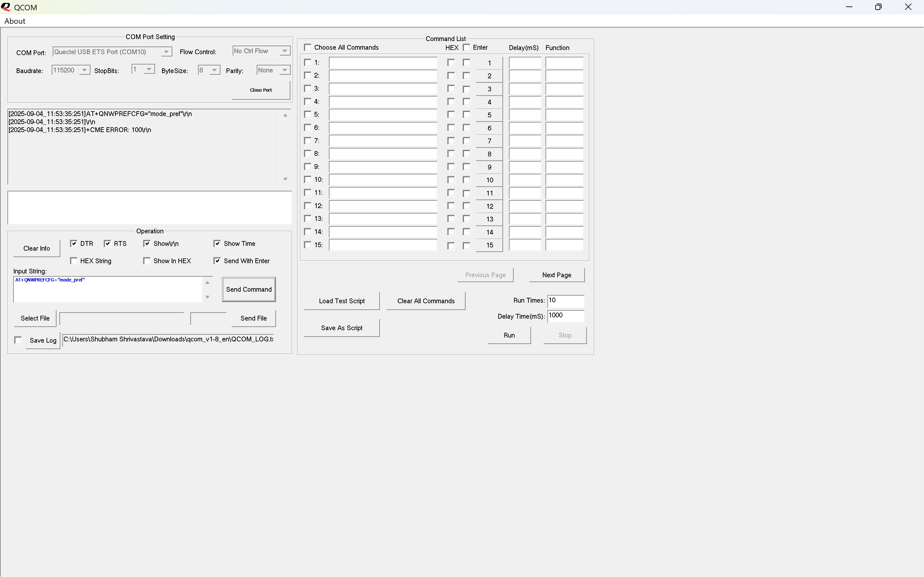The height and width of the screenshot is (577, 924).
Task: Click the Run Times input field
Action: pyautogui.click(x=566, y=301)
